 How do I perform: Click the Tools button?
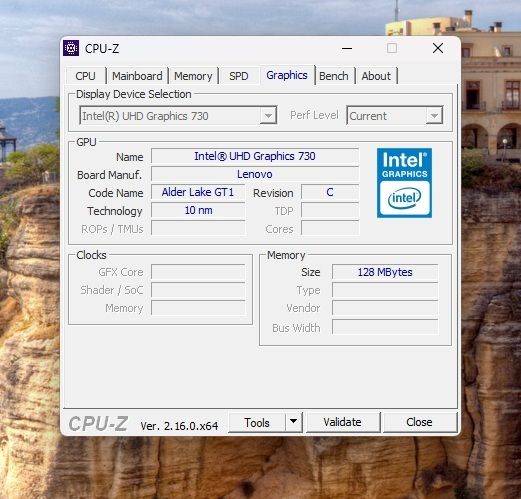(257, 422)
